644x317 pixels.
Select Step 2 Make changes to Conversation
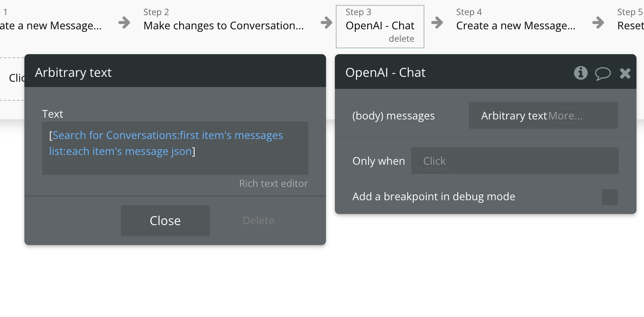click(223, 25)
